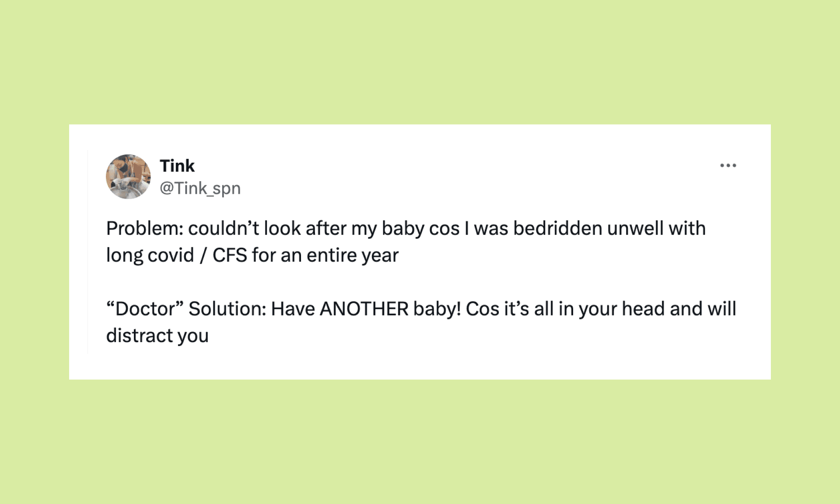Click the phrase long covid / CFS
Screen dimensions: 840x504
coord(175,254)
